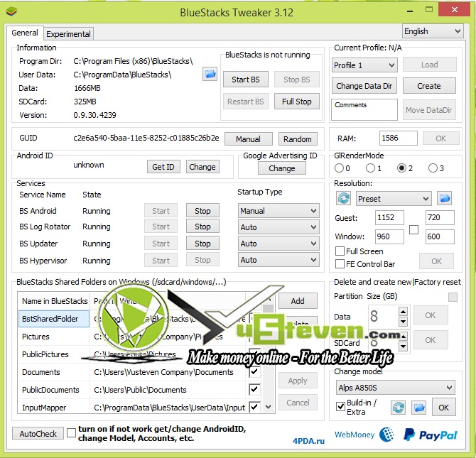Decrease Data partition size stepper
Image resolution: width=476 pixels, height=458 pixels.
(403, 321)
